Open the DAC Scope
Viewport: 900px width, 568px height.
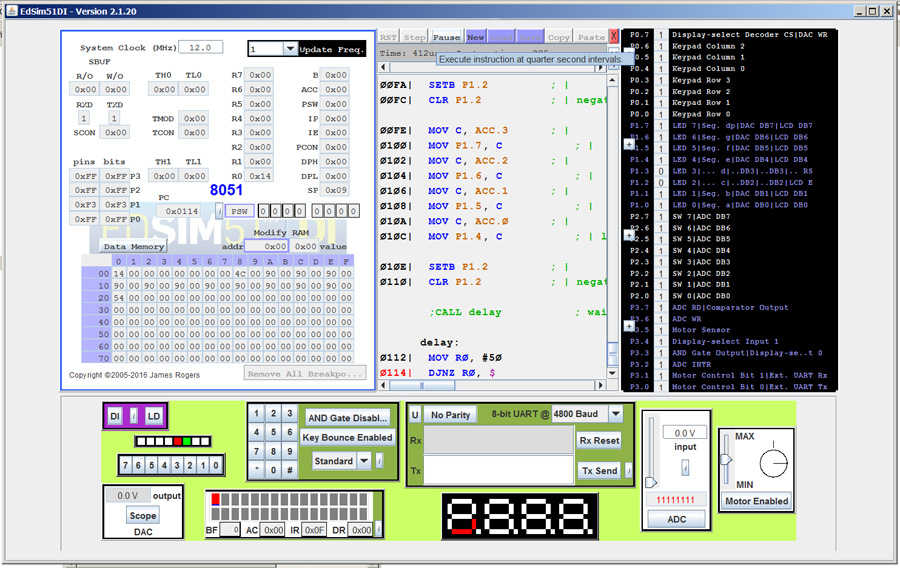coord(142,515)
